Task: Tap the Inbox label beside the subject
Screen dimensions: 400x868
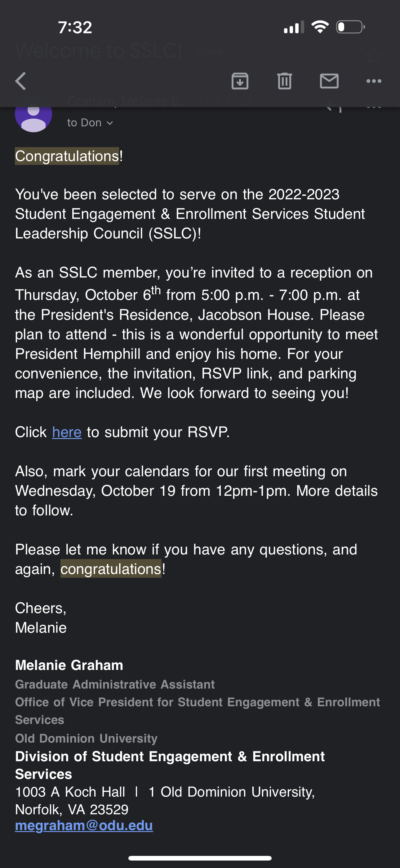Action: click(x=208, y=51)
